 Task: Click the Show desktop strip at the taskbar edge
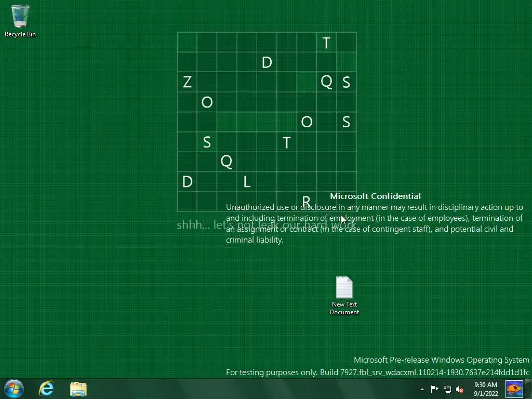[x=528, y=389]
